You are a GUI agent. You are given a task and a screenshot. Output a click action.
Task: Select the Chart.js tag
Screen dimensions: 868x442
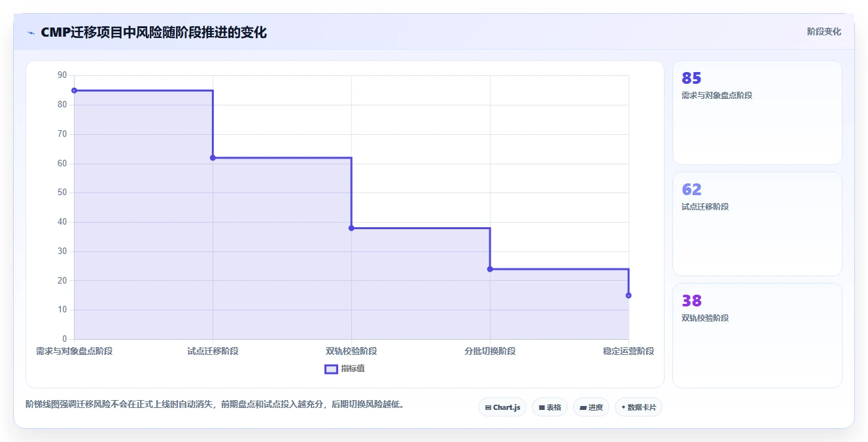click(502, 407)
